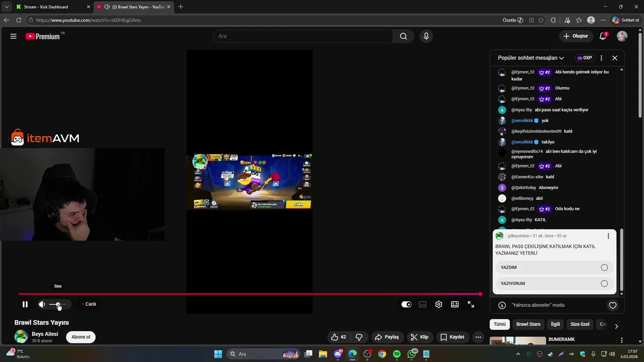This screenshot has width=644, height=362.
Task: Create a clip with Klip button
Action: click(420, 337)
